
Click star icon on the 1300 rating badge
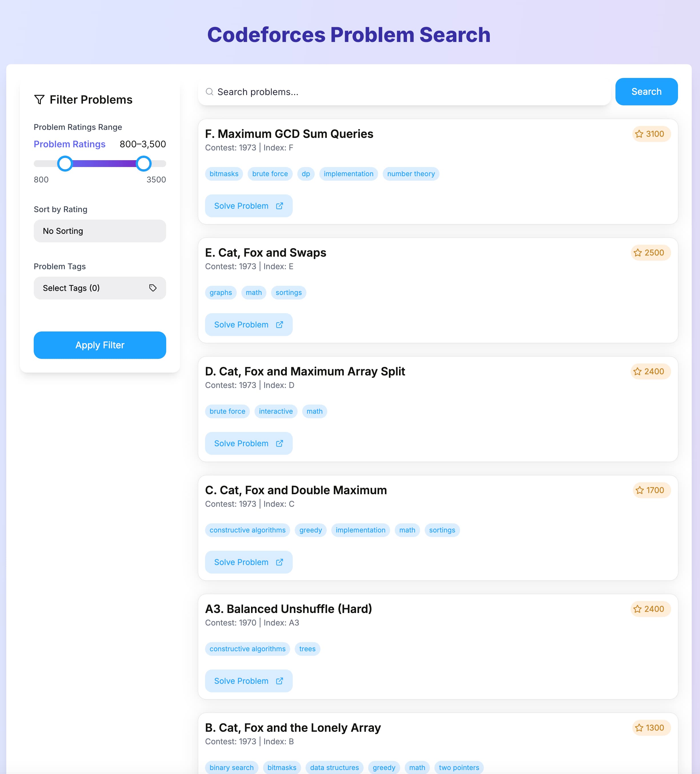tap(639, 728)
